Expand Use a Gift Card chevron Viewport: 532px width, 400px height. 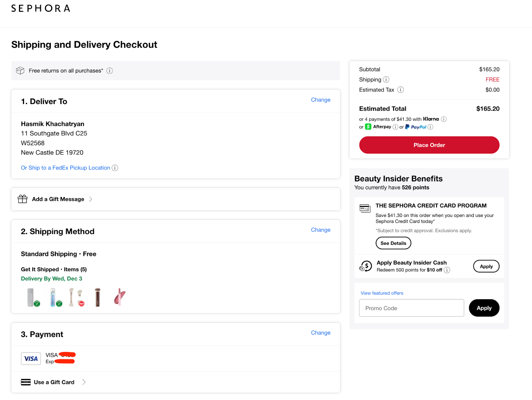click(84, 382)
